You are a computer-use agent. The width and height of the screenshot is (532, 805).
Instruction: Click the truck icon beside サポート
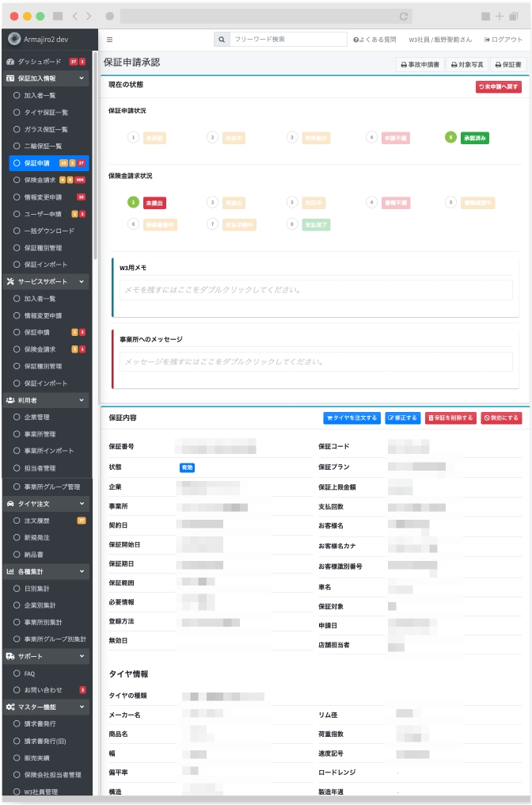click(x=10, y=656)
